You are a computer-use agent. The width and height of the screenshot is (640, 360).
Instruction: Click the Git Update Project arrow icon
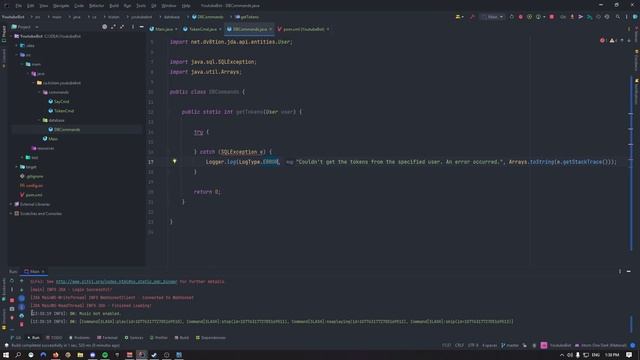(572, 17)
